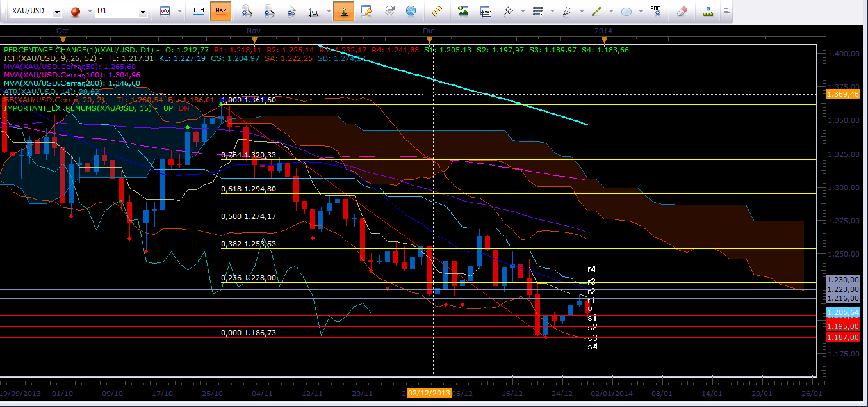Click the zoom in magnifier icon
This screenshot has height=407, width=868.
coord(247,11)
